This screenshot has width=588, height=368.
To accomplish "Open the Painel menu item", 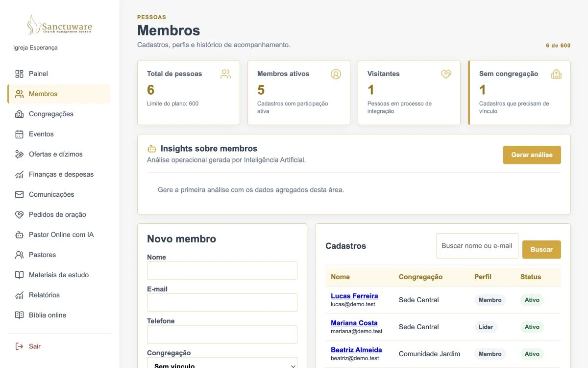I will click(x=58, y=74).
